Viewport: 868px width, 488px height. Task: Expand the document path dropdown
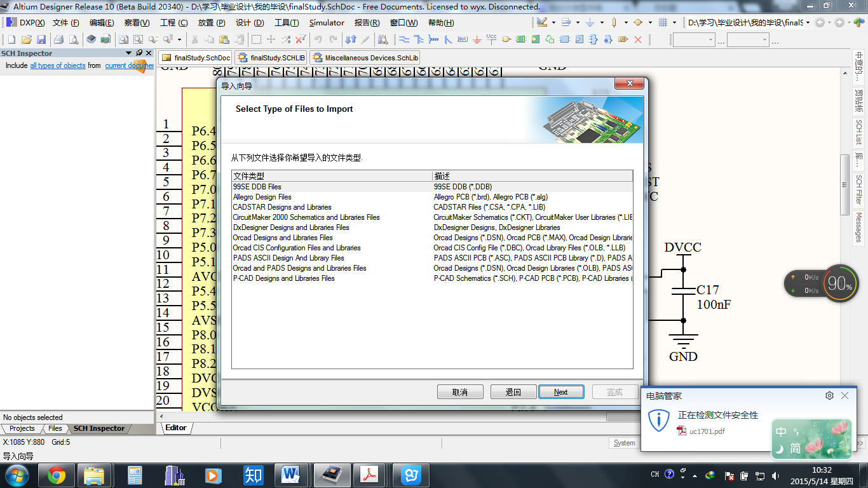point(807,23)
